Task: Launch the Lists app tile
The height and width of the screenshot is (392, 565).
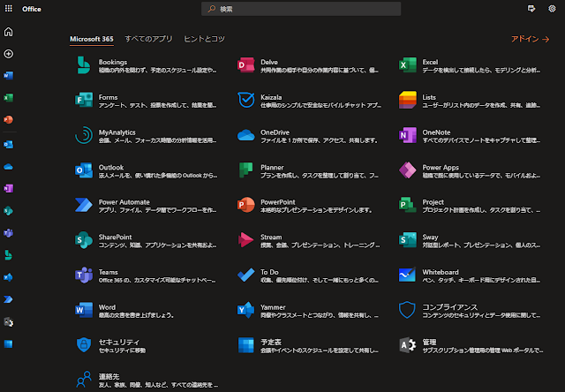Action: pyautogui.click(x=470, y=101)
